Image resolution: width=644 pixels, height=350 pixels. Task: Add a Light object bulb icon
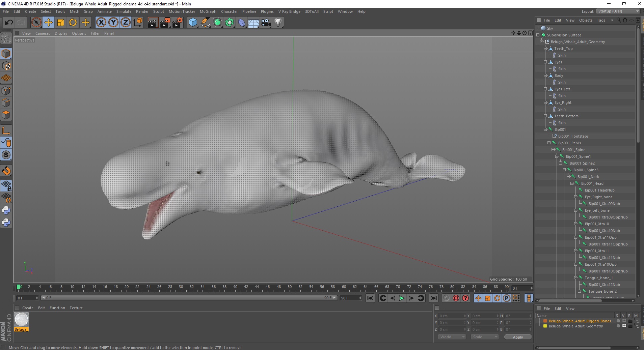tap(278, 23)
